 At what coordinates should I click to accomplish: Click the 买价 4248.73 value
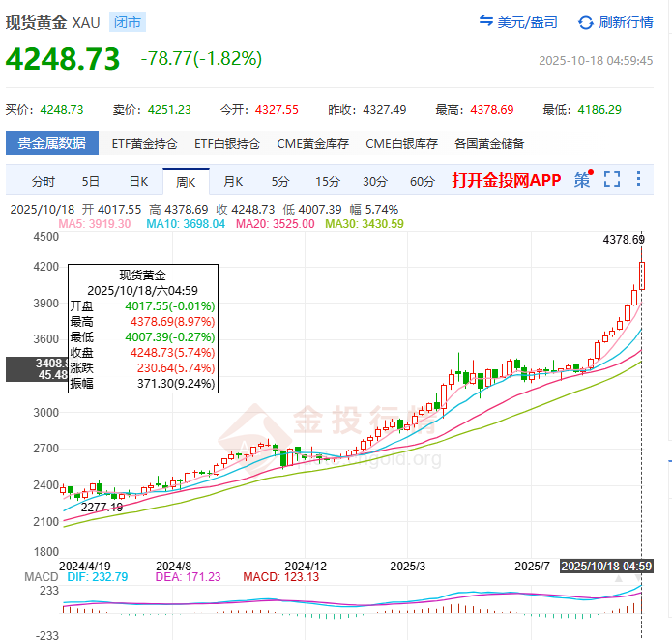pyautogui.click(x=62, y=110)
